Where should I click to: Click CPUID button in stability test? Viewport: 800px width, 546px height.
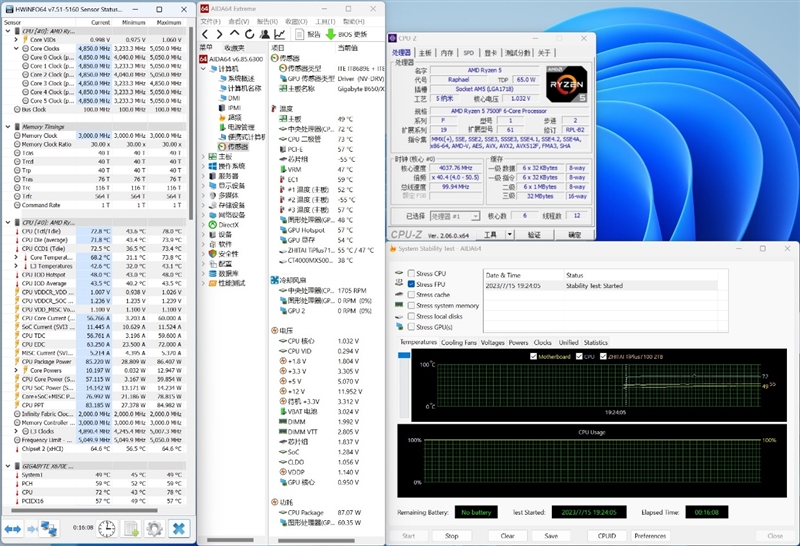[x=607, y=536]
